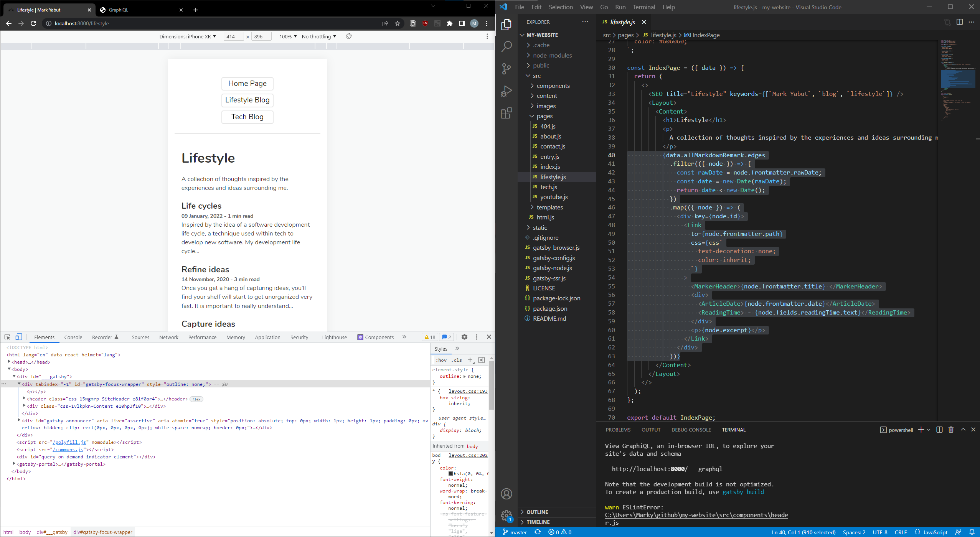The width and height of the screenshot is (980, 537).
Task: Switch to the Network tab in DevTools
Action: coord(168,337)
